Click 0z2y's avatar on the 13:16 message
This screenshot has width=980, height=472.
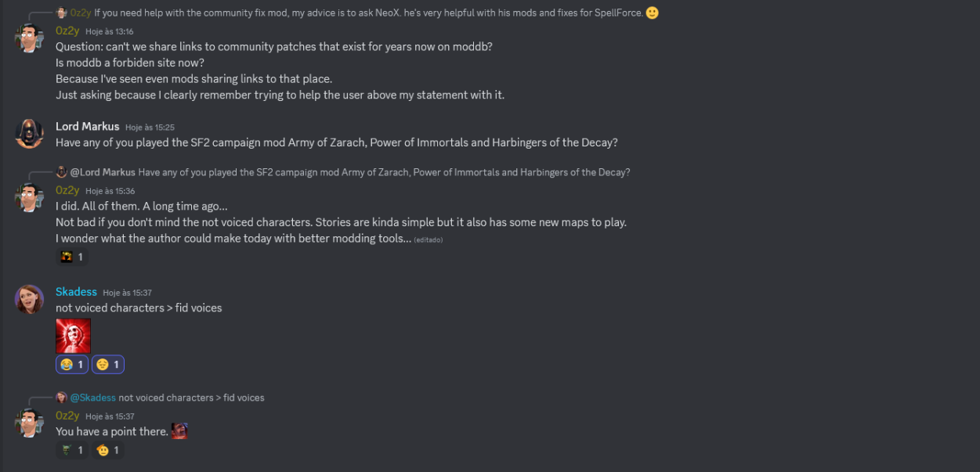coord(29,38)
